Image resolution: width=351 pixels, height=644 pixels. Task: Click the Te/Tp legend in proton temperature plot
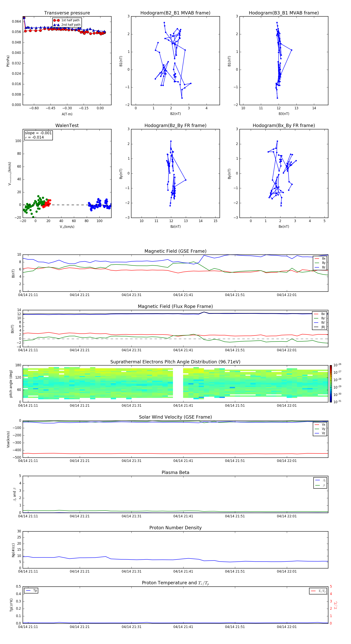(318, 591)
